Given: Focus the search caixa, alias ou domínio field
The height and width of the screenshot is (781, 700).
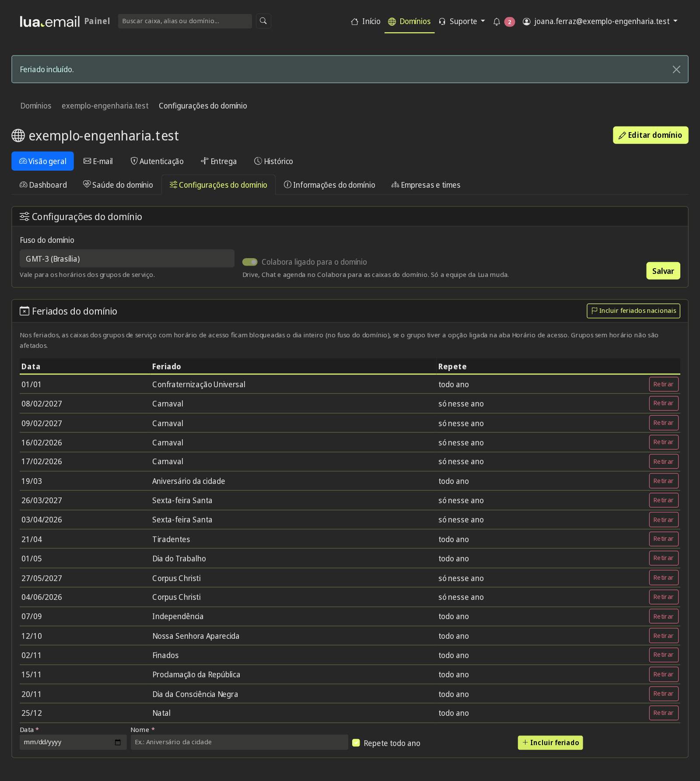Looking at the screenshot, I should point(185,21).
